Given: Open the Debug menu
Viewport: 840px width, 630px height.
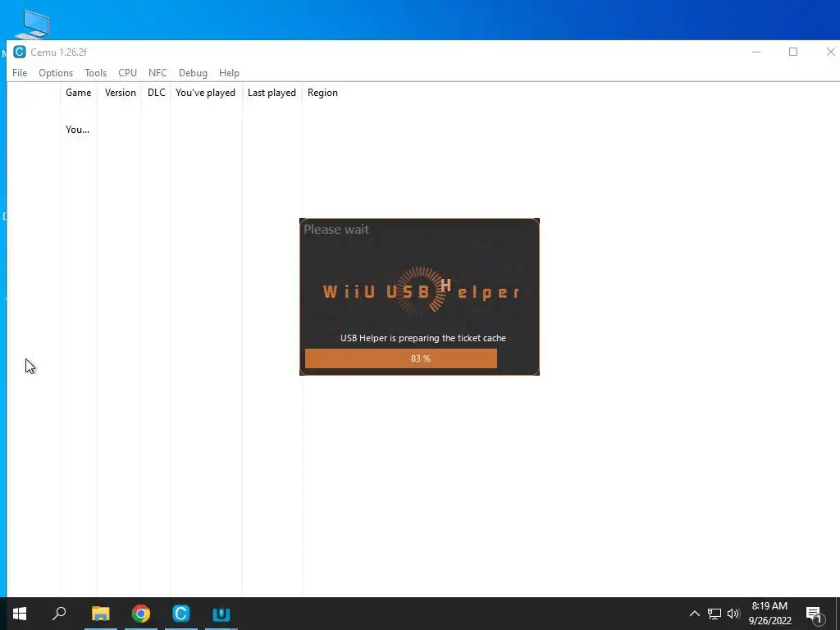Looking at the screenshot, I should pyautogui.click(x=193, y=73).
